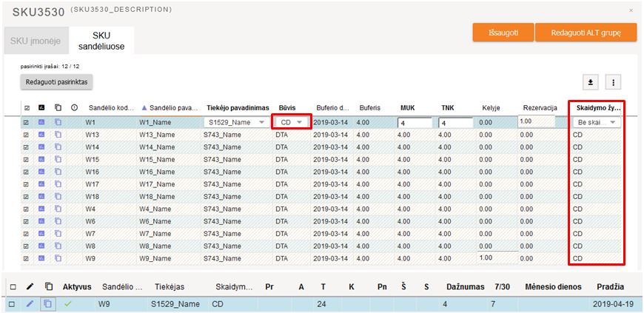Click the copy icon in schedule row W9
This screenshot has width=644, height=313.
[x=48, y=303]
